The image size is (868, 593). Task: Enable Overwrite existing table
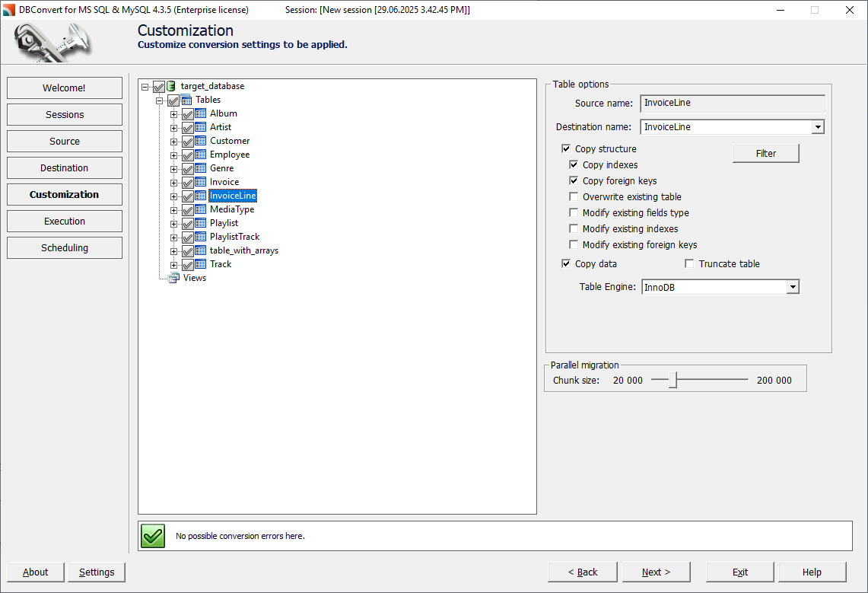[x=574, y=196]
